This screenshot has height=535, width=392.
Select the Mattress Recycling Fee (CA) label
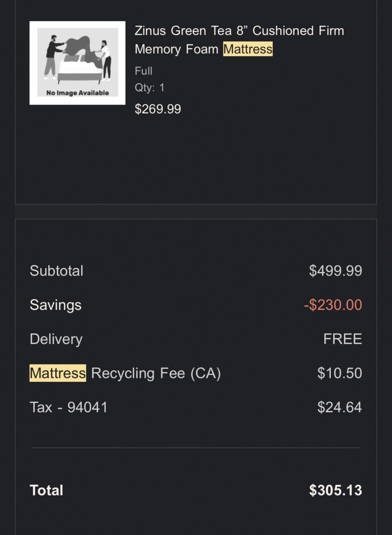[125, 373]
